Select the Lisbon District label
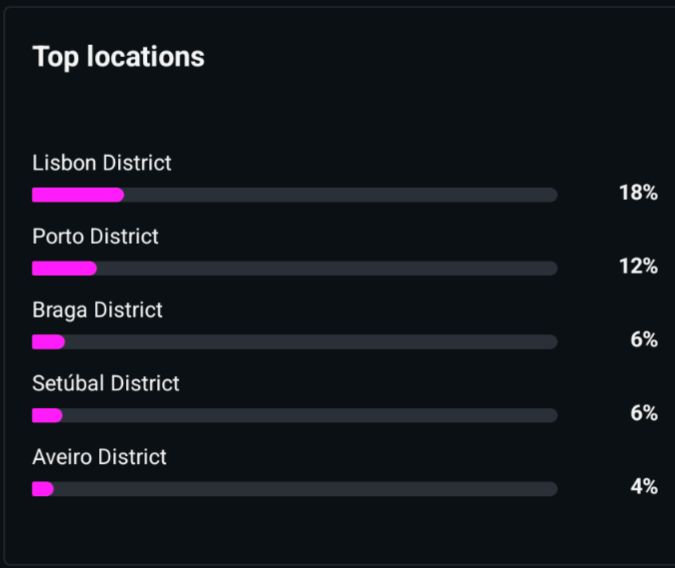The width and height of the screenshot is (675, 568). pos(102,163)
